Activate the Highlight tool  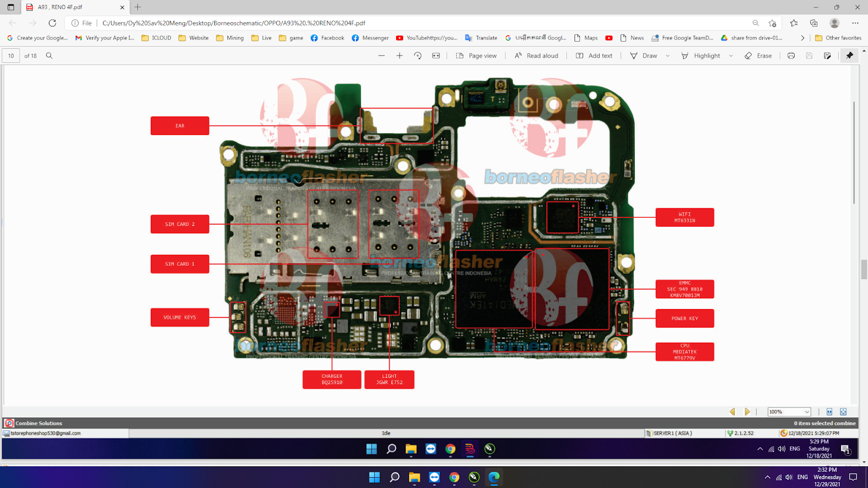[701, 56]
